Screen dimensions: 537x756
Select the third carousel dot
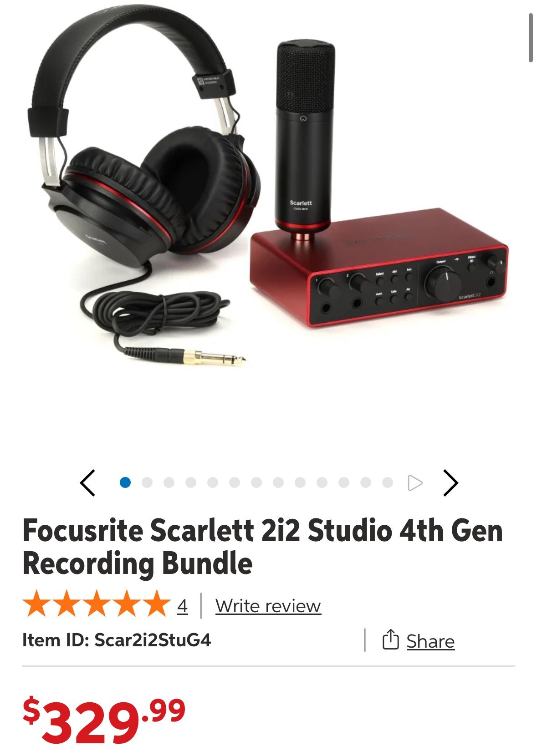pos(169,482)
